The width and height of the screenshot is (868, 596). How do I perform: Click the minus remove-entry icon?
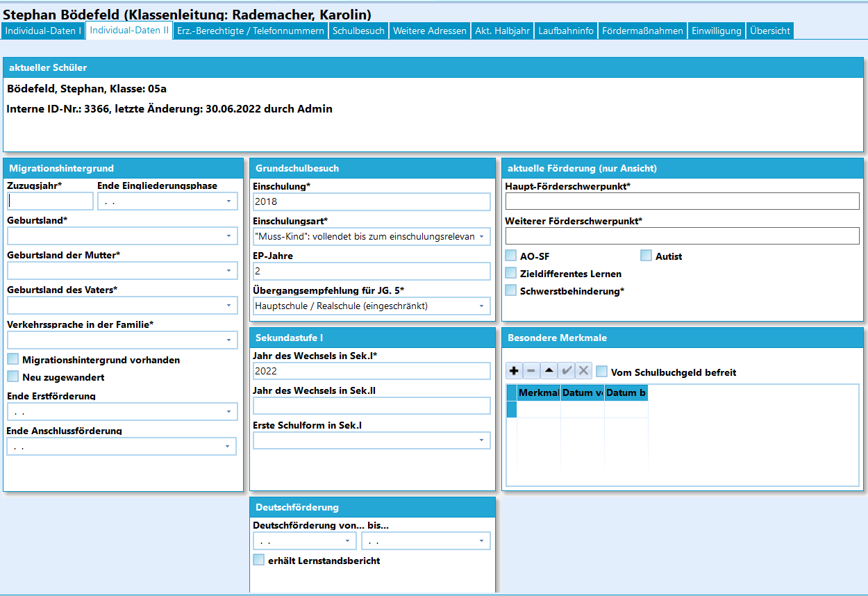point(531,371)
